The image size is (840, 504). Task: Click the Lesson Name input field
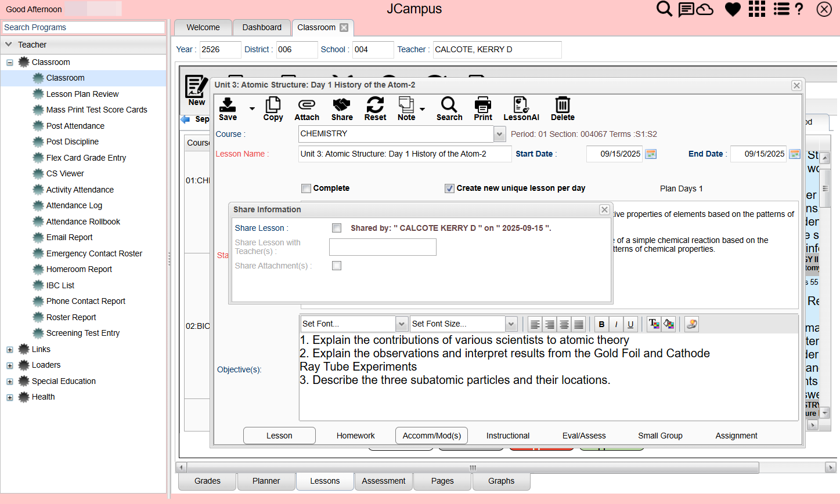405,154
